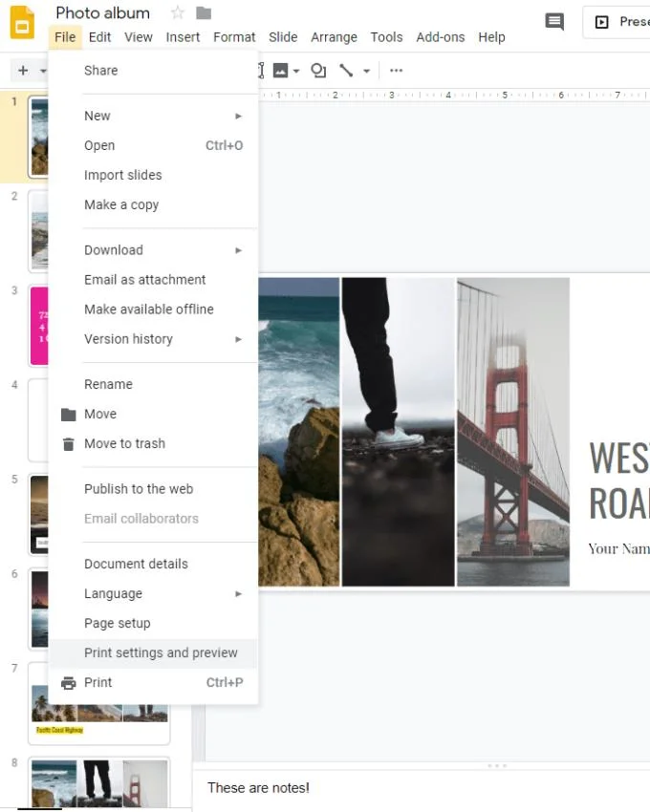Choose Share from the File menu
Image resolution: width=650 pixels, height=812 pixels.
point(154,71)
